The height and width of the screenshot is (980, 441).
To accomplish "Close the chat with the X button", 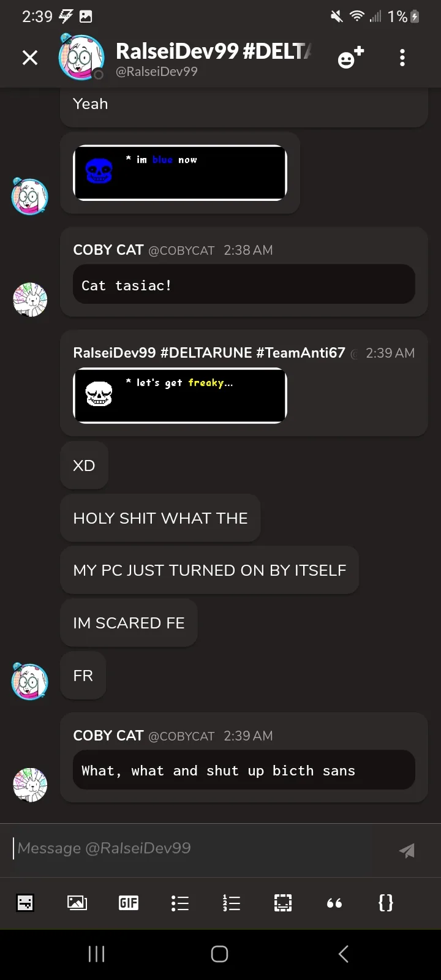I will [x=30, y=58].
